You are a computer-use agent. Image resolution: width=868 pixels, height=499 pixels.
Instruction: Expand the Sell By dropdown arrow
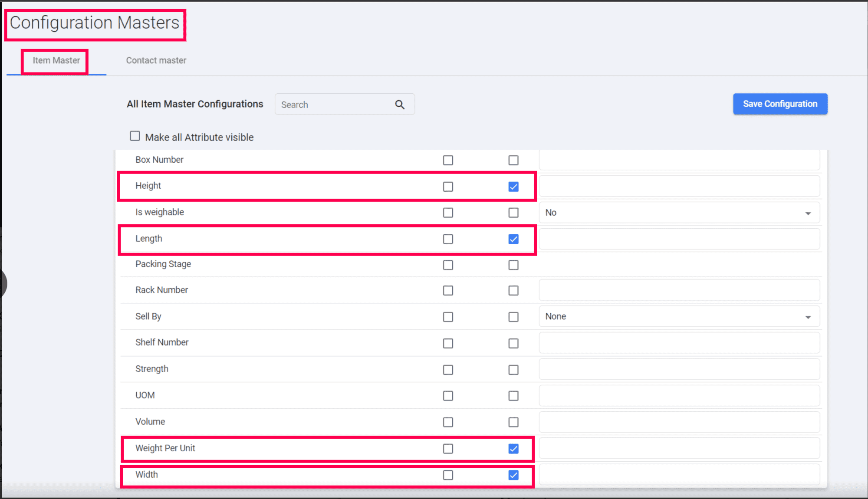(808, 317)
